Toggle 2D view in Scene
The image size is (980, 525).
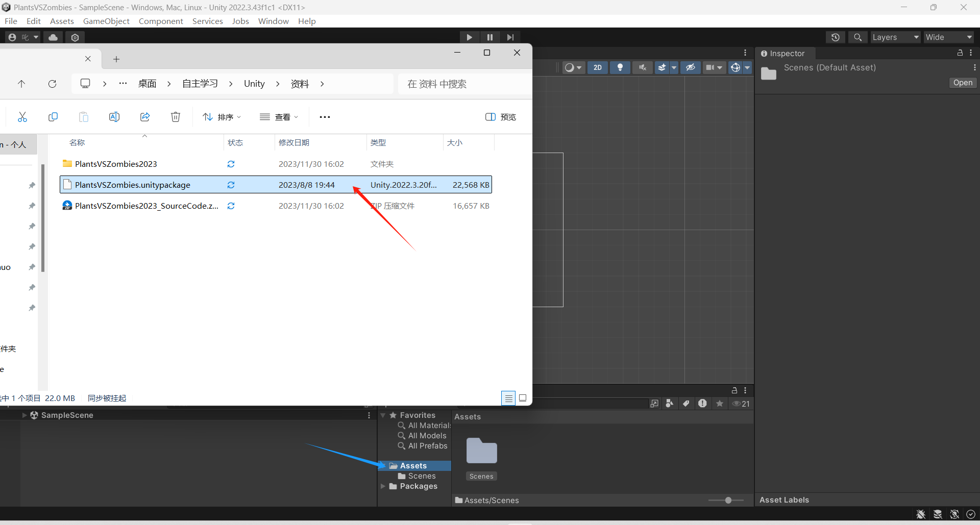[598, 67]
